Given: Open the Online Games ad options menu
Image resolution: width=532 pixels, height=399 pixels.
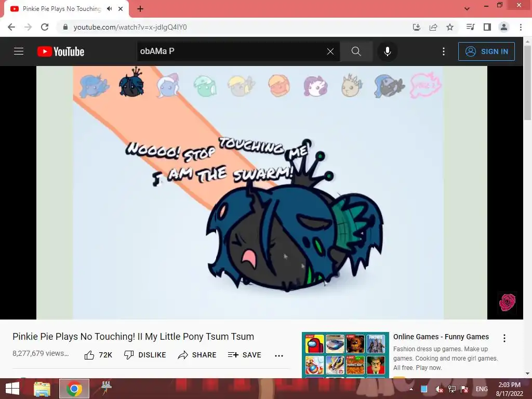Looking at the screenshot, I should [x=504, y=338].
